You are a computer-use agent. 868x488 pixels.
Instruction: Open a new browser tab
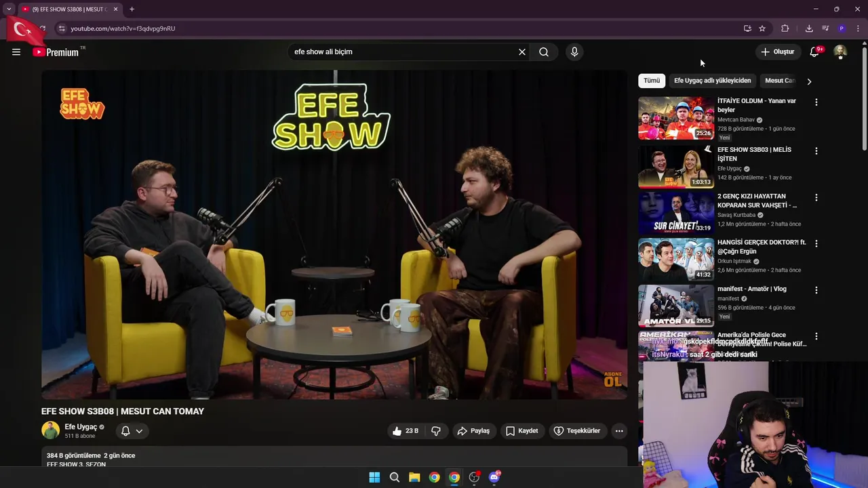tap(132, 9)
